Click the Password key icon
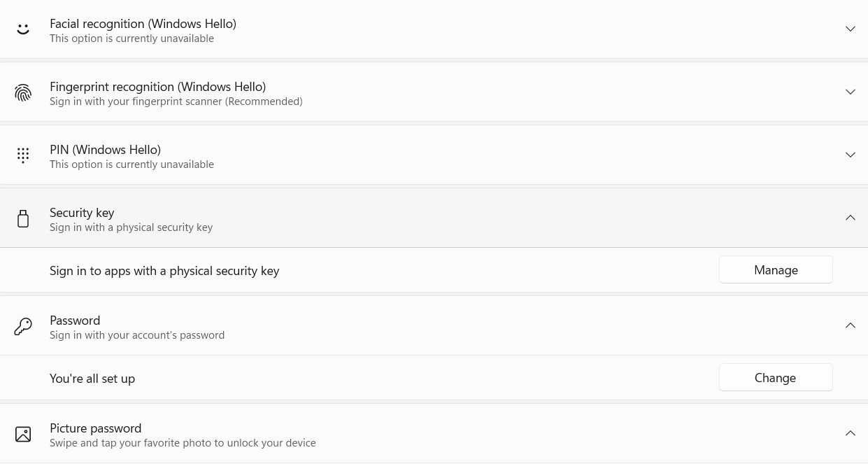868x464 pixels. click(x=23, y=326)
